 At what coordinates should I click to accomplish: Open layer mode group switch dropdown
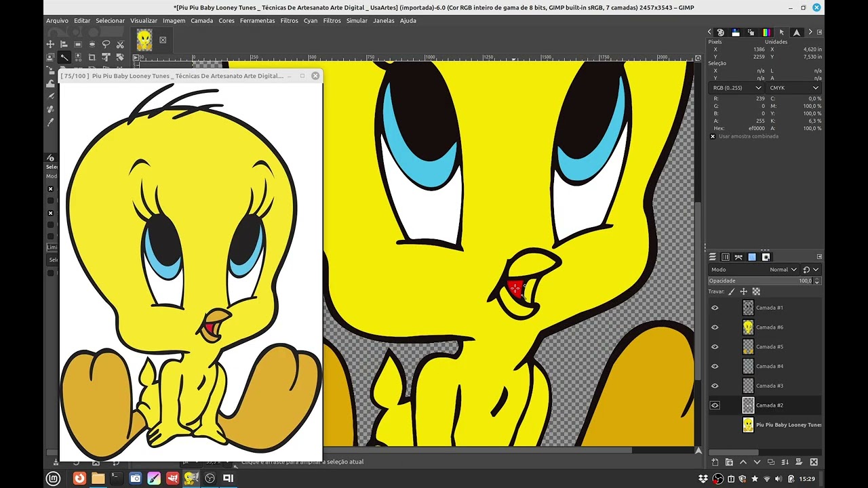coord(811,270)
